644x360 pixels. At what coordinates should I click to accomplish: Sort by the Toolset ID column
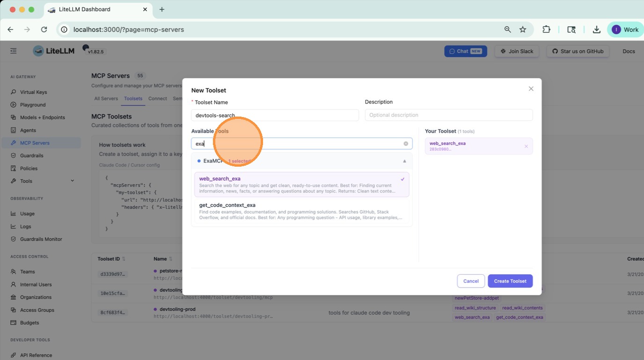pos(111,259)
